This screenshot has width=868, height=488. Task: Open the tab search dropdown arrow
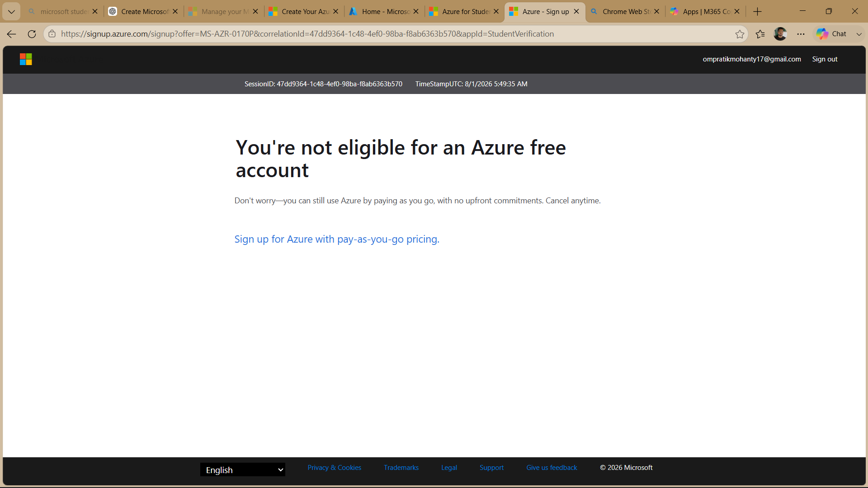coord(11,12)
